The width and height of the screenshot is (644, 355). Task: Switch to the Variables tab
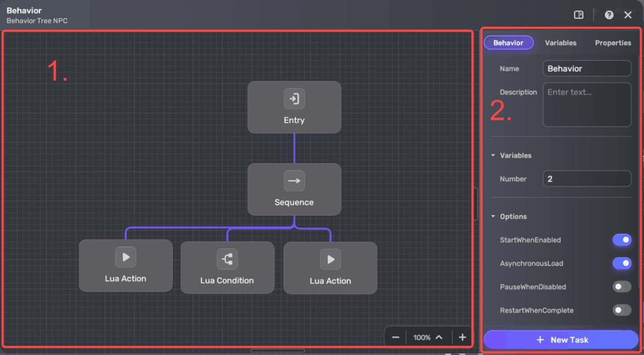(560, 43)
